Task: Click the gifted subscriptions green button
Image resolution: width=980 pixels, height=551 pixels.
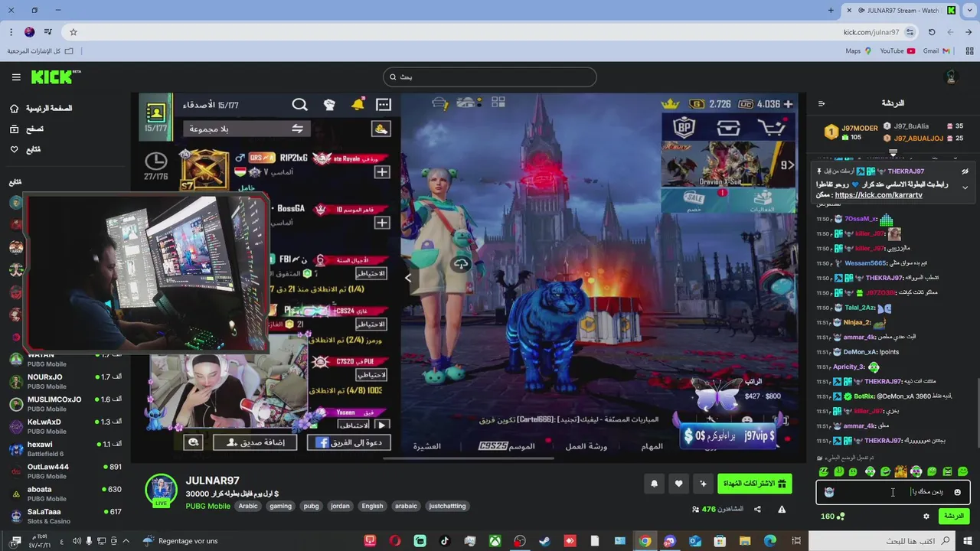Action: pyautogui.click(x=755, y=484)
